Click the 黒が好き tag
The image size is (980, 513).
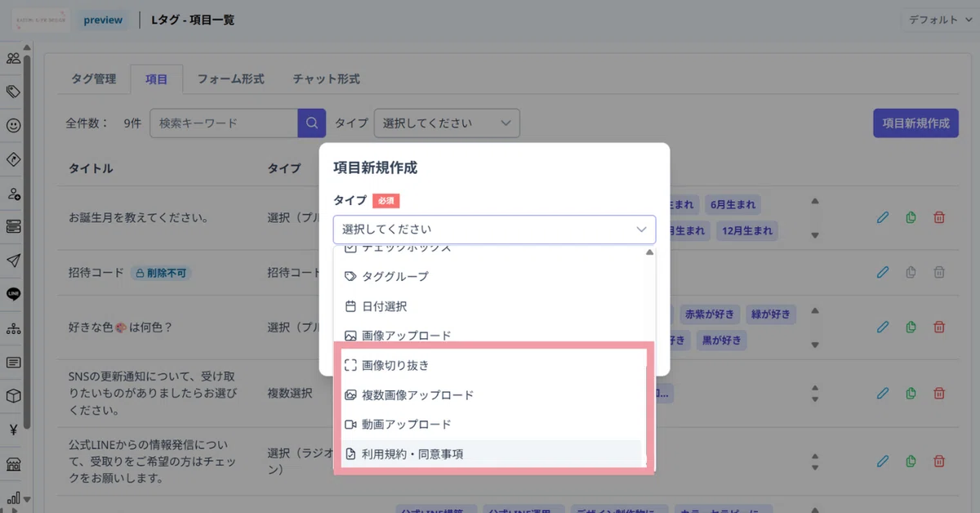[x=720, y=341]
